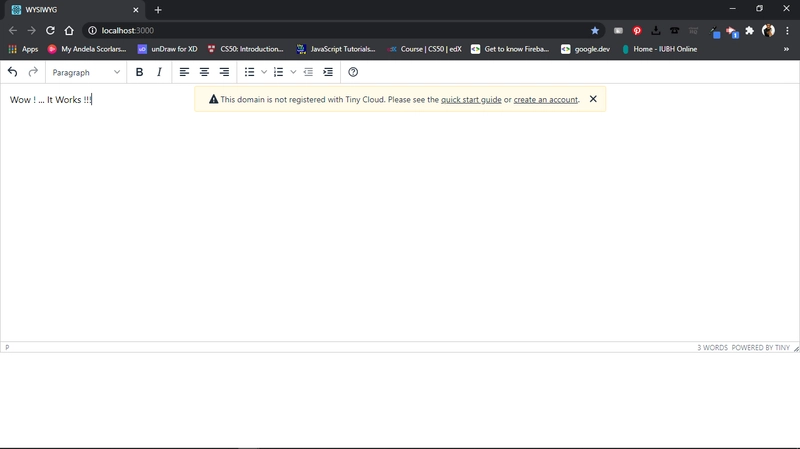Image resolution: width=800 pixels, height=449 pixels.
Task: Go forward in browser history
Action: pos(32,31)
